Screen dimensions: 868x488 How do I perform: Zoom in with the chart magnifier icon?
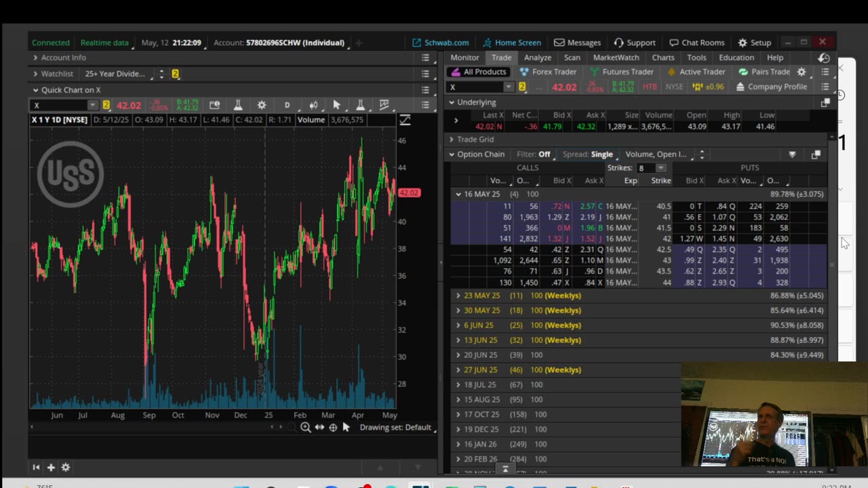point(306,428)
